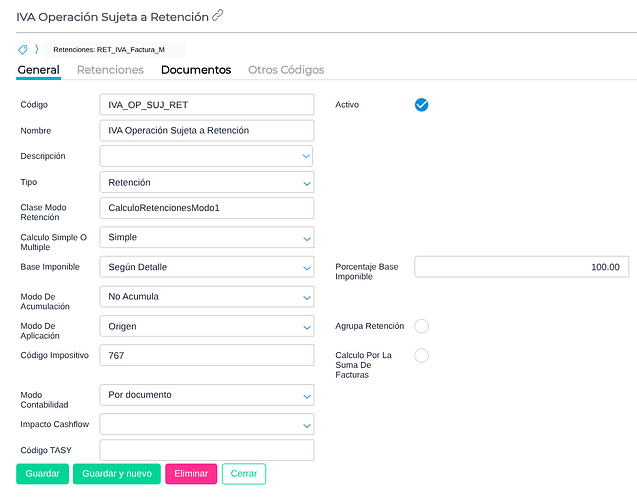Expand the Tipo dropdown showing Retención
This screenshot has width=637, height=500.
click(x=206, y=182)
